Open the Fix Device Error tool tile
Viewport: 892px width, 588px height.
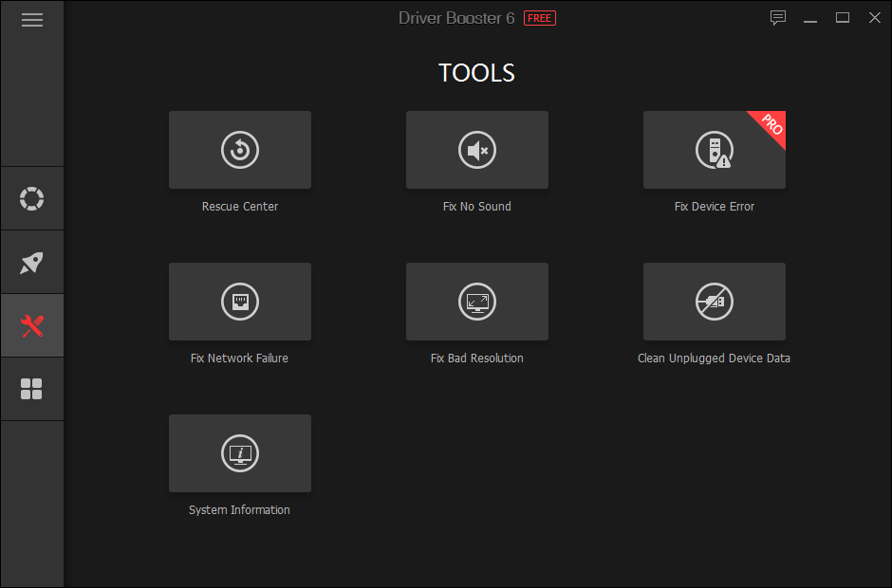coord(713,150)
